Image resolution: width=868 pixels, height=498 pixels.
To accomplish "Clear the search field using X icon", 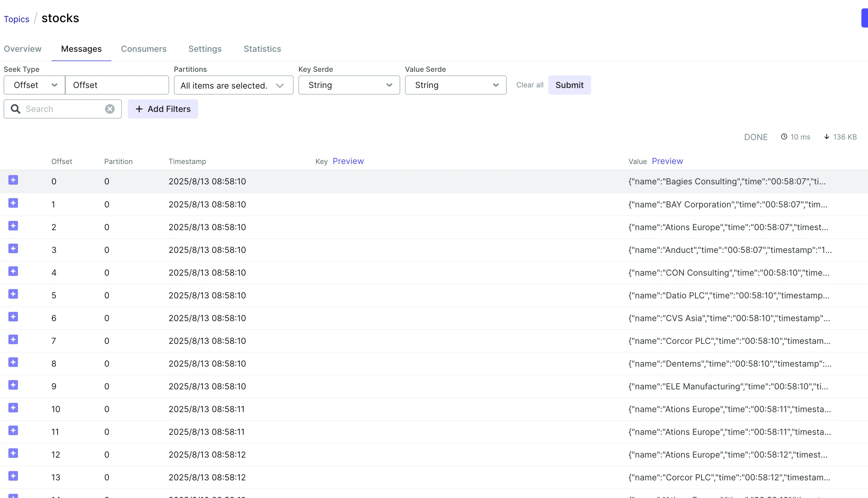I will (110, 109).
